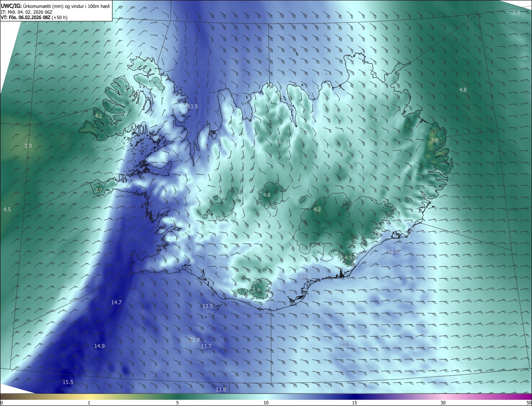
Task: Select the 'IT: Mið. 04. 02. 2026 06Z' line
Action: pos(27,12)
